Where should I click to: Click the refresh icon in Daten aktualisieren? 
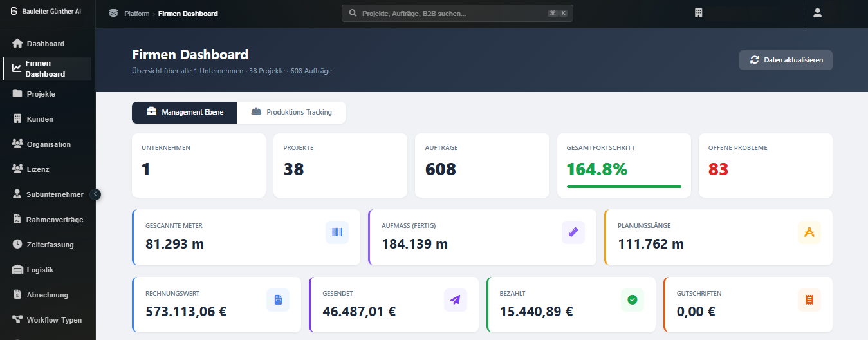(755, 60)
